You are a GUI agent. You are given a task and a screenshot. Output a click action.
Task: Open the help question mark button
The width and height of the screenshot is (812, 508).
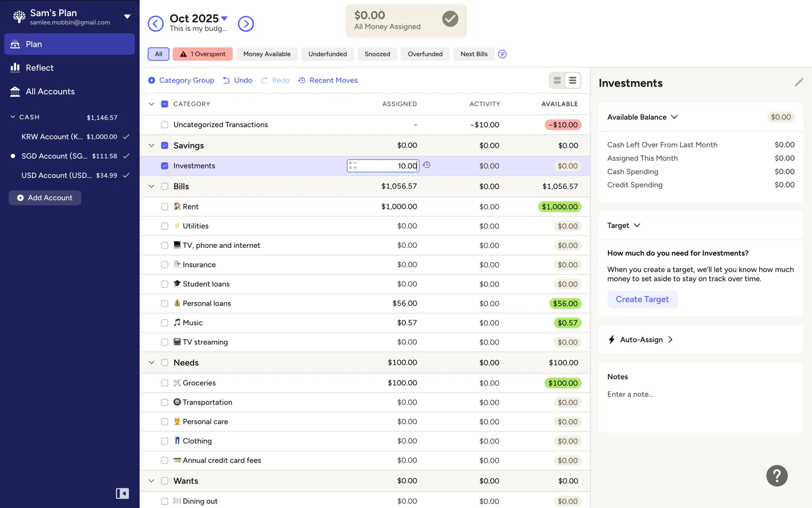(x=776, y=476)
